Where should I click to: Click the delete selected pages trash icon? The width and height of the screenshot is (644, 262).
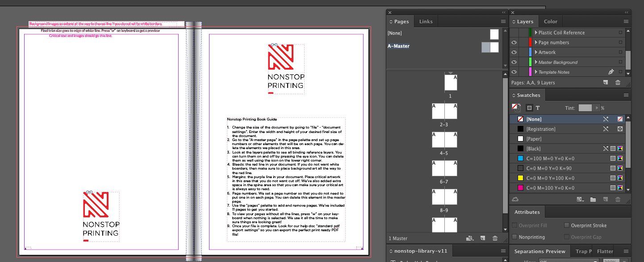point(495,239)
